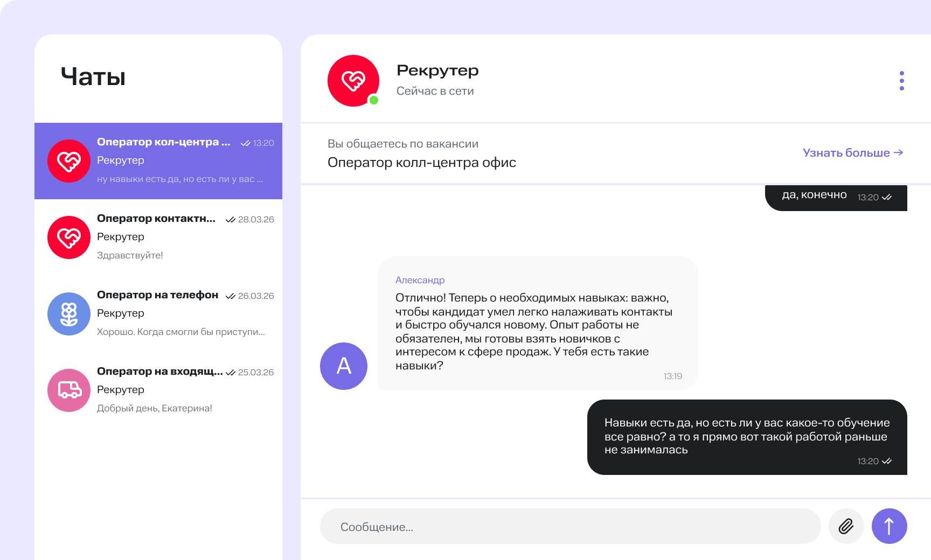Click the Узнать больше link
931x560 pixels.
click(x=852, y=153)
